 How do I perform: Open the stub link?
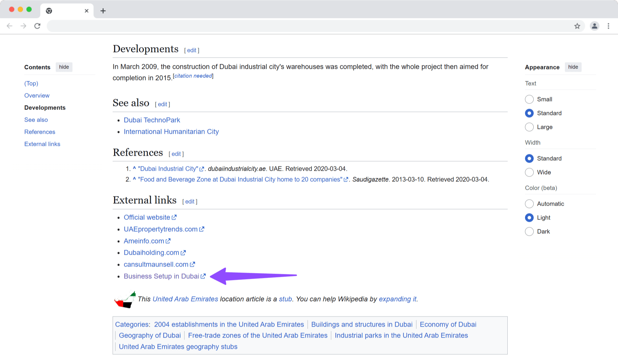click(285, 299)
